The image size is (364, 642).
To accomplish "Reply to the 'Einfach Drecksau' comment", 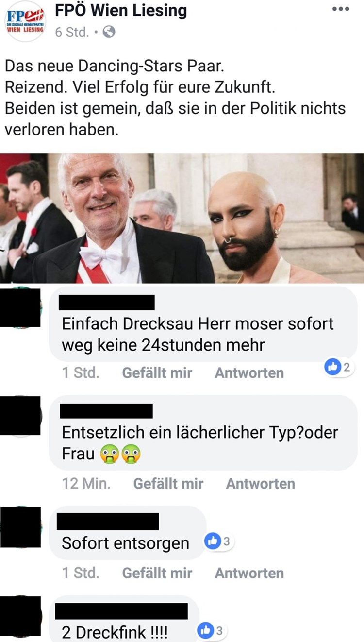I will [x=249, y=373].
